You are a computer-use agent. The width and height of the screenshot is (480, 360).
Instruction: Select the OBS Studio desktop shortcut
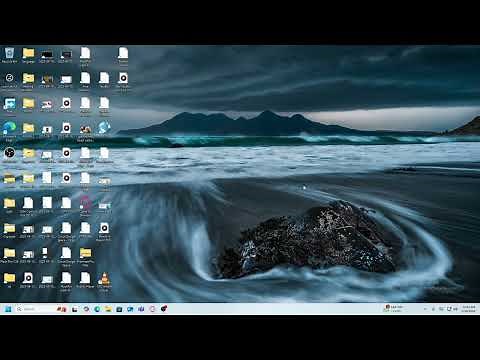[9, 155]
